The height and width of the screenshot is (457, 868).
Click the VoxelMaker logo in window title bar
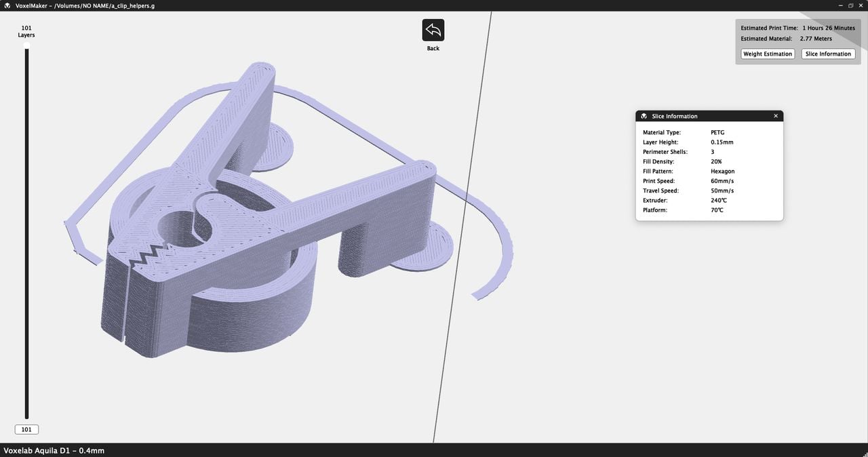6,5
